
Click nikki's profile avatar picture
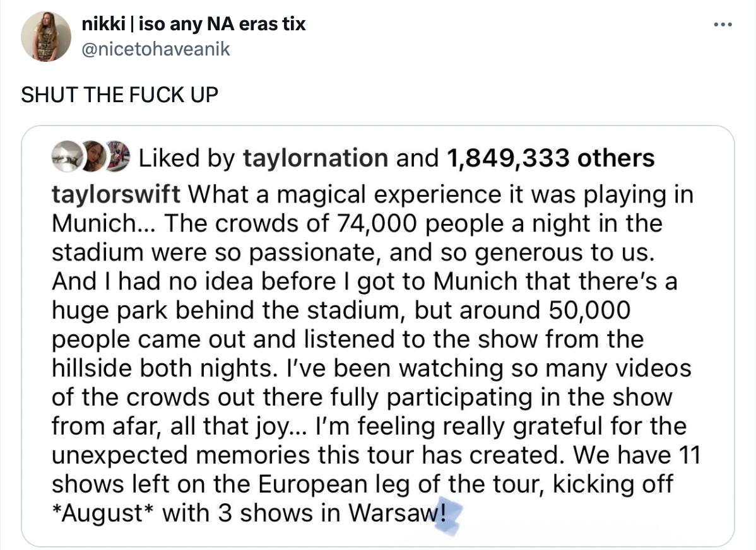click(x=45, y=37)
